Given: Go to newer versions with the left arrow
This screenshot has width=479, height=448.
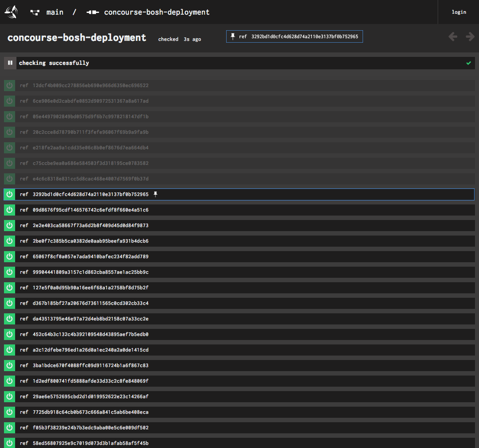Looking at the screenshot, I should [x=452, y=36].
